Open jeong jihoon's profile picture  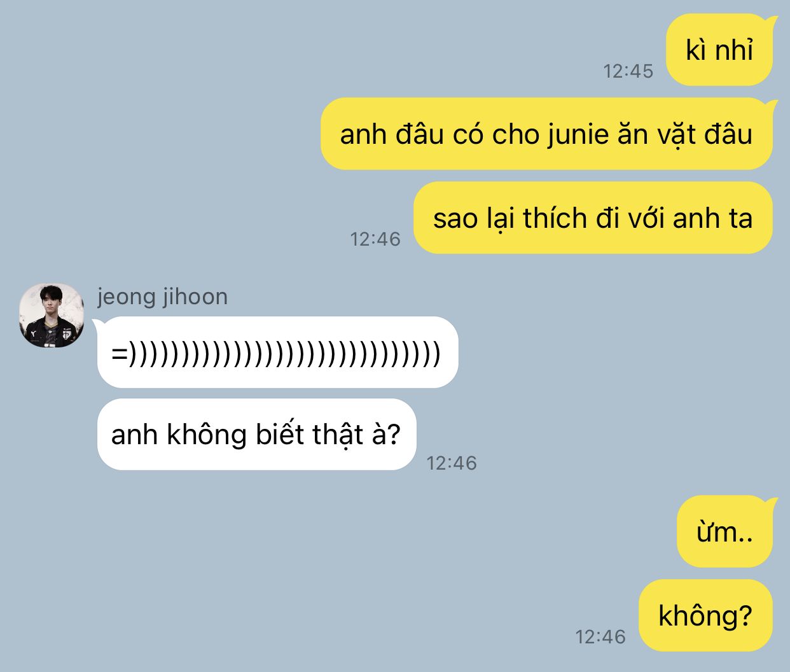tap(52, 316)
